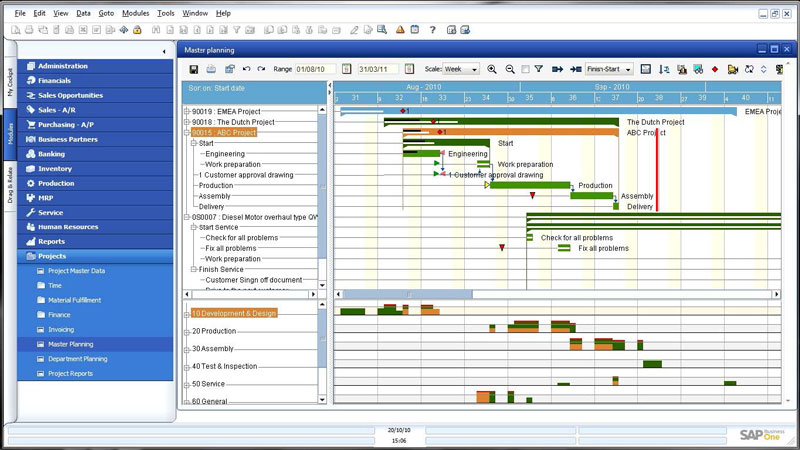Add red diamond milestone marker
Screen dimensions: 800x450
point(715,69)
